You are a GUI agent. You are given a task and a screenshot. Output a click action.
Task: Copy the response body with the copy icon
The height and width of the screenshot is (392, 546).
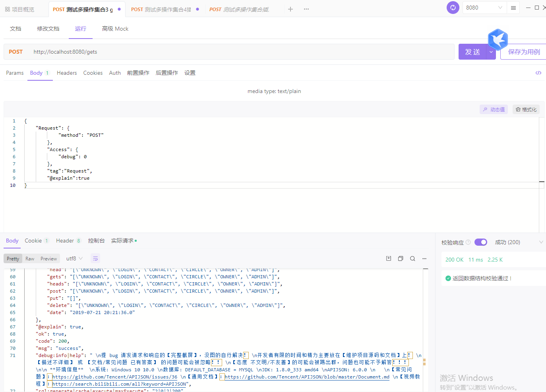point(401,258)
